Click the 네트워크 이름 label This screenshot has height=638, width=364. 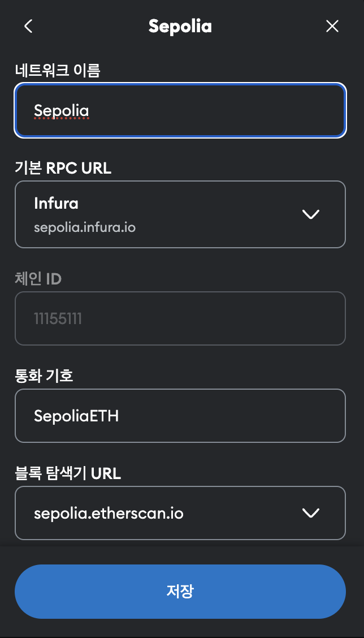coord(58,70)
